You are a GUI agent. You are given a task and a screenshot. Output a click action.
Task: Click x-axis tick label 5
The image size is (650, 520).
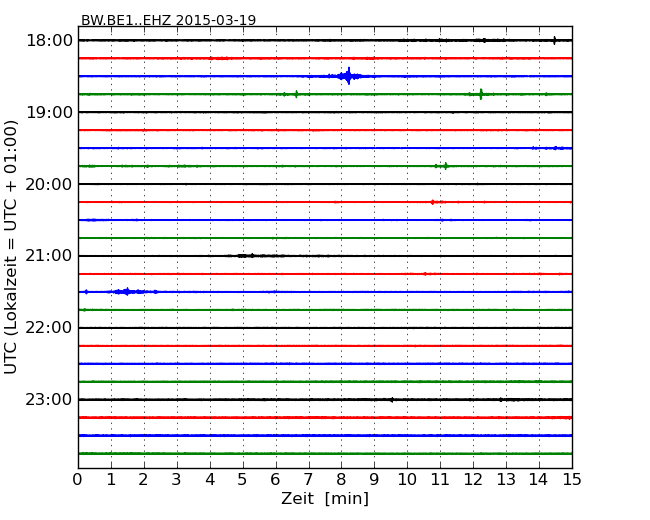(x=243, y=480)
